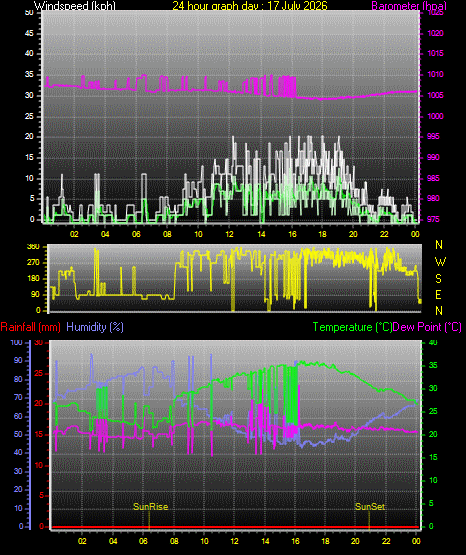The width and height of the screenshot is (466, 555).
Task: Click the '15' temperature axis value
Action: (x=433, y=457)
